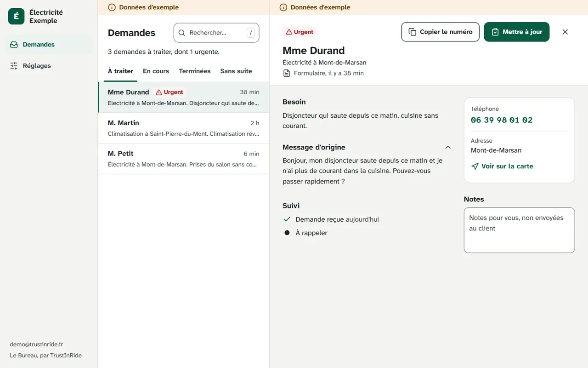Collapse the Message d'origine section
The width and height of the screenshot is (588, 368).
tap(448, 147)
